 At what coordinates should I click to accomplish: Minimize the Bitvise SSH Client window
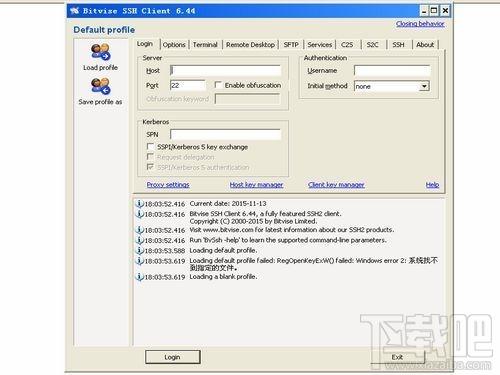[x=424, y=11]
